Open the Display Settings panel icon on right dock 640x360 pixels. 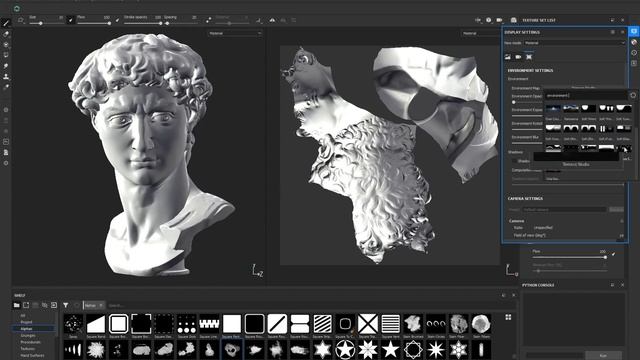click(x=634, y=31)
